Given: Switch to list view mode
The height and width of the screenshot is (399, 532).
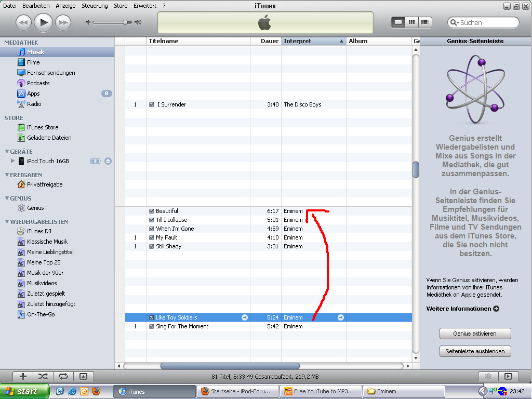Looking at the screenshot, I should pos(398,22).
